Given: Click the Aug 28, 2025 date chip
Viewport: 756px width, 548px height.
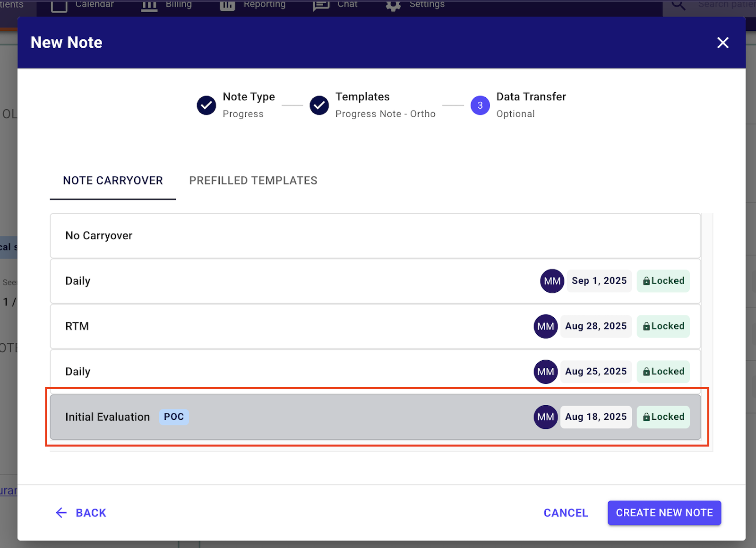Looking at the screenshot, I should (596, 326).
